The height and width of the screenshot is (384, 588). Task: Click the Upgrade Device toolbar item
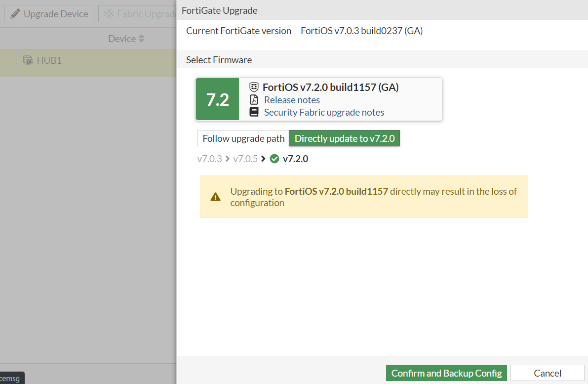coord(48,13)
